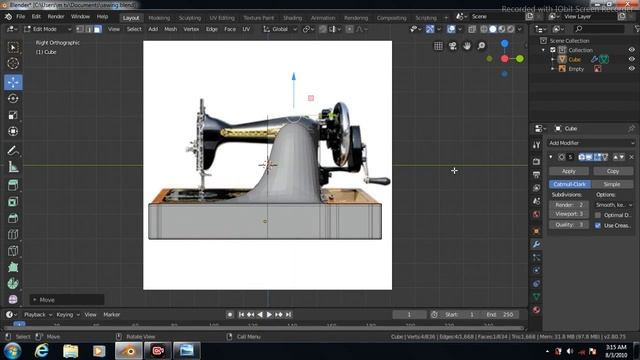Open the Active Tool properties tab

pos(536,145)
